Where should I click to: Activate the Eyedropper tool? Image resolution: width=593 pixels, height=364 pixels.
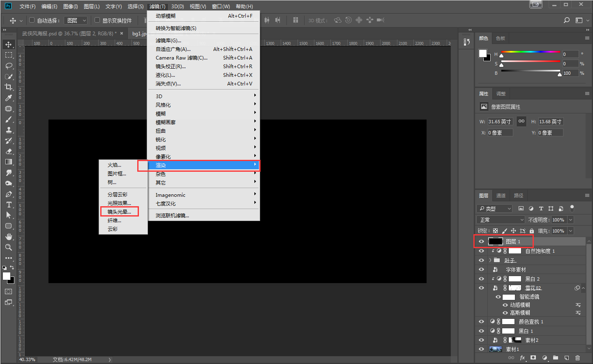click(x=9, y=98)
